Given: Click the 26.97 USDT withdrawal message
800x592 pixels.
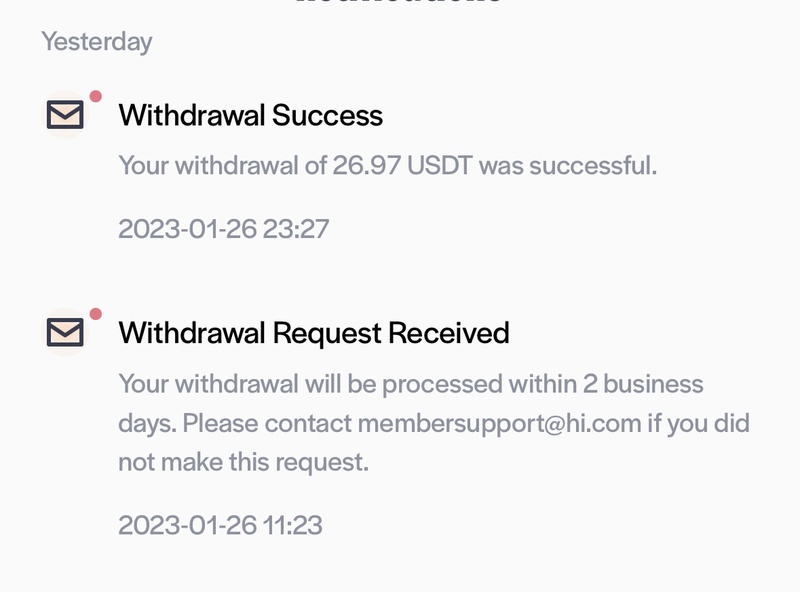Looking at the screenshot, I should (x=388, y=165).
